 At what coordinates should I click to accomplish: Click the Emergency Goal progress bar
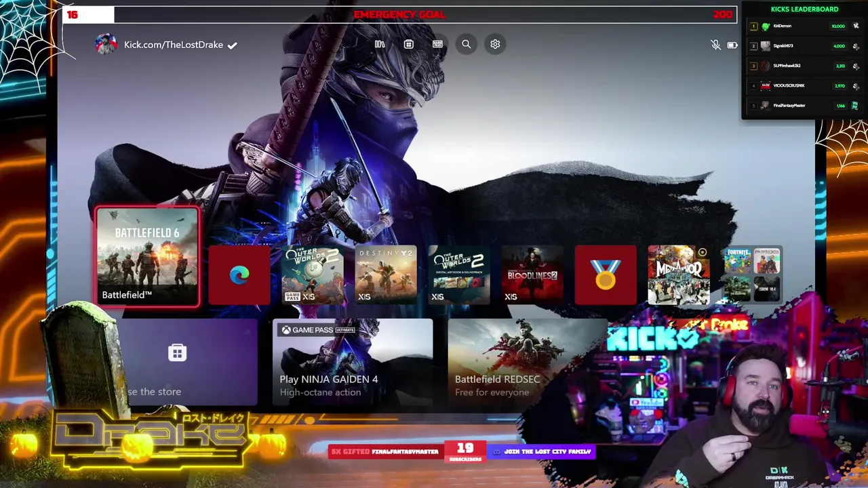point(399,14)
